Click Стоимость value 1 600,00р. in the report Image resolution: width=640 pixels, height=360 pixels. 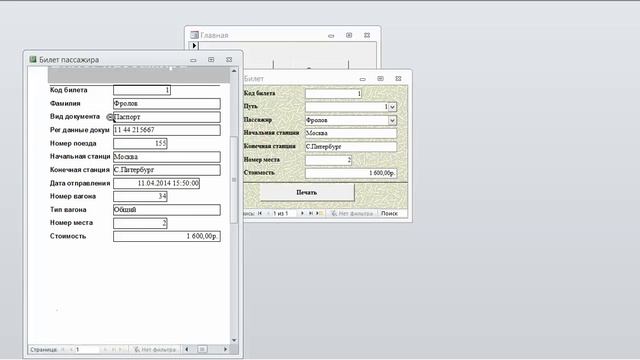(x=167, y=236)
